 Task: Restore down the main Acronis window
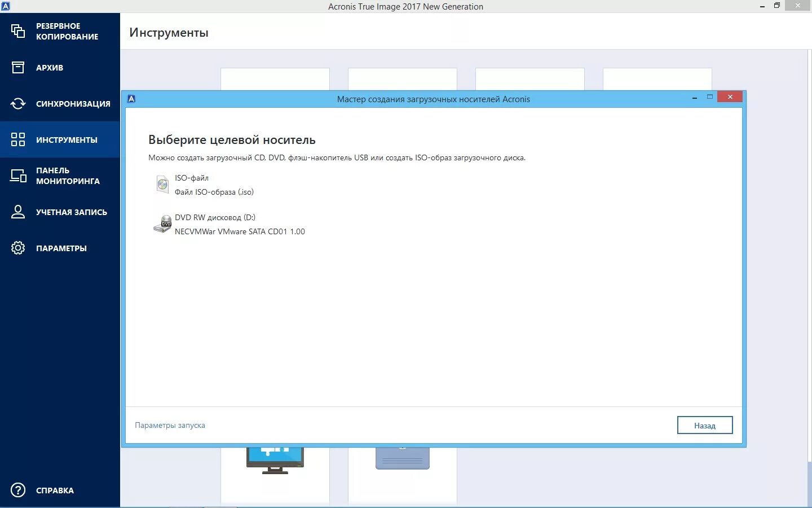pos(776,6)
